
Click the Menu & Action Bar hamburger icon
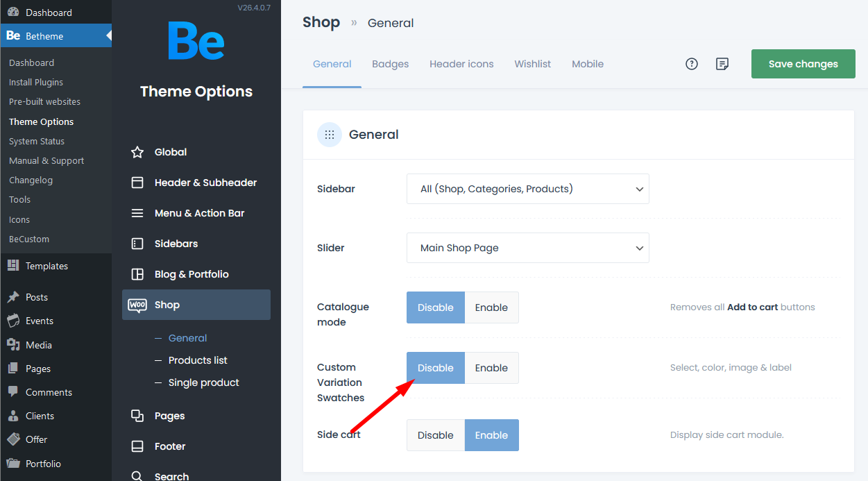click(137, 213)
